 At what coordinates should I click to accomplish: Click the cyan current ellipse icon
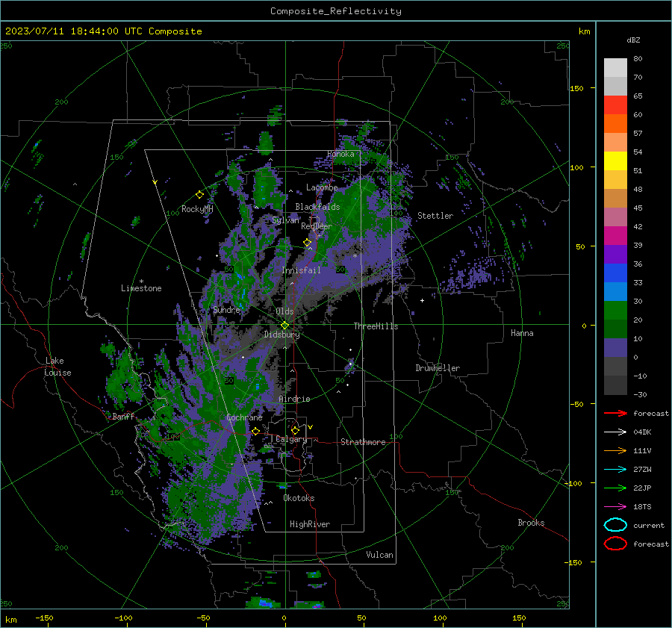615,525
